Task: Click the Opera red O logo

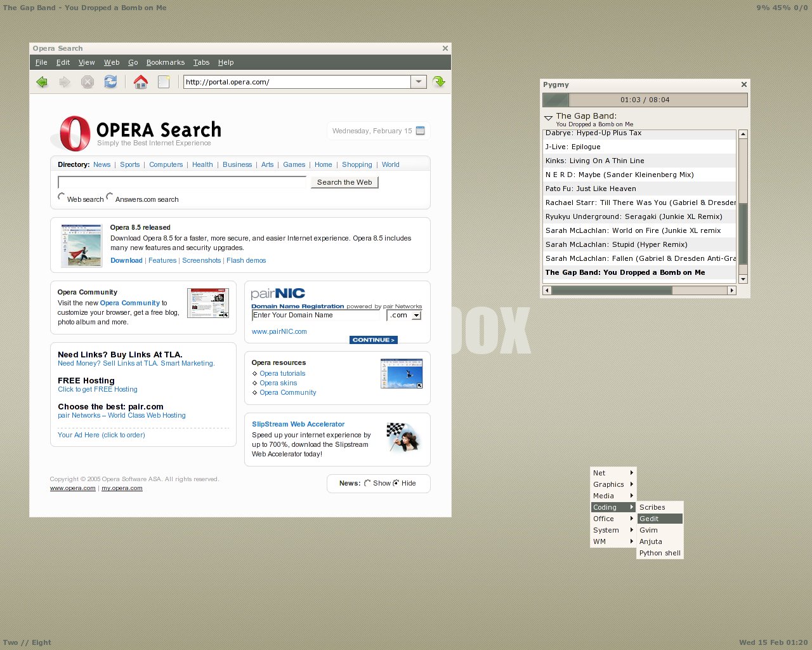Action: pyautogui.click(x=74, y=133)
